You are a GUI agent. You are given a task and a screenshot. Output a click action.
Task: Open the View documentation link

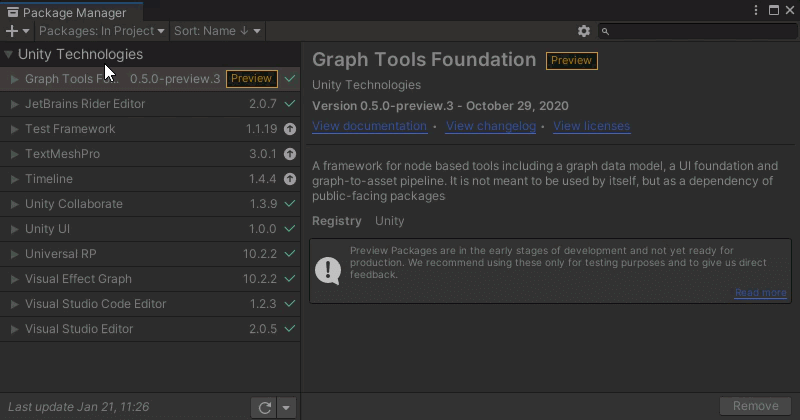(369, 126)
